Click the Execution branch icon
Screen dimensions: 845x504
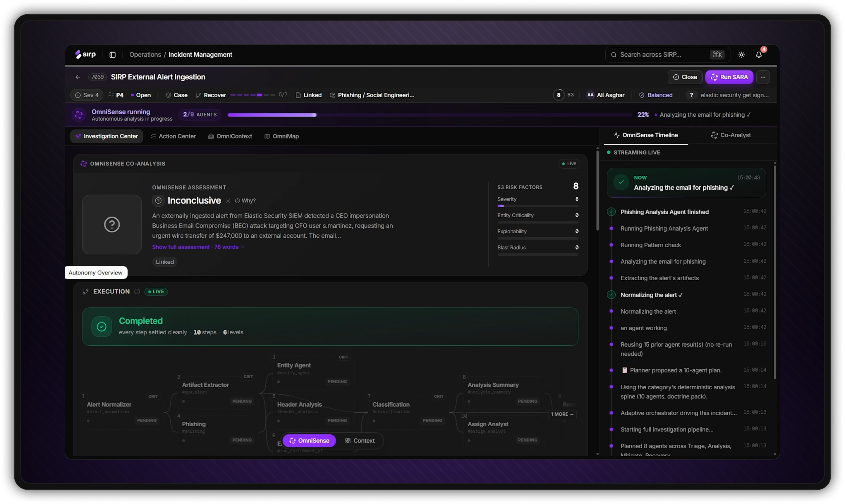[x=86, y=292]
